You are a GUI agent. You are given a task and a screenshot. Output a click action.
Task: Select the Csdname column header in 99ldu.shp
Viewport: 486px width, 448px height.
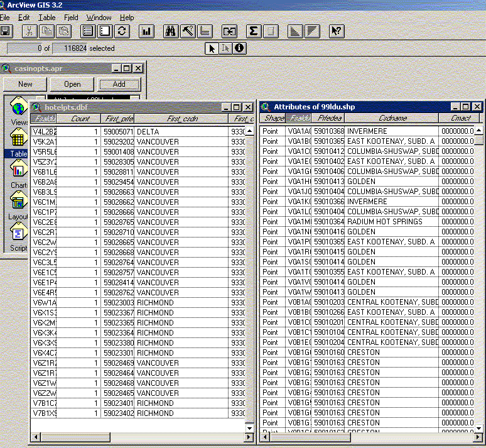coord(392,118)
